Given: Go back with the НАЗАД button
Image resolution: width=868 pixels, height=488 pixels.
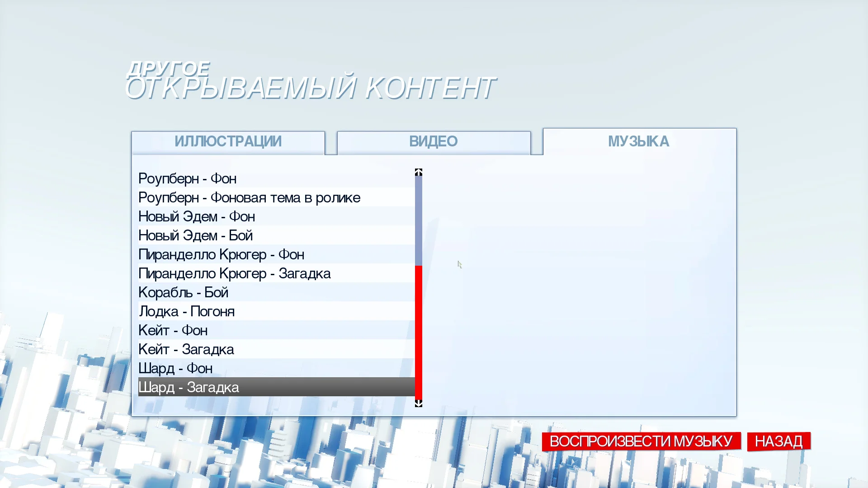Looking at the screenshot, I should (x=778, y=441).
